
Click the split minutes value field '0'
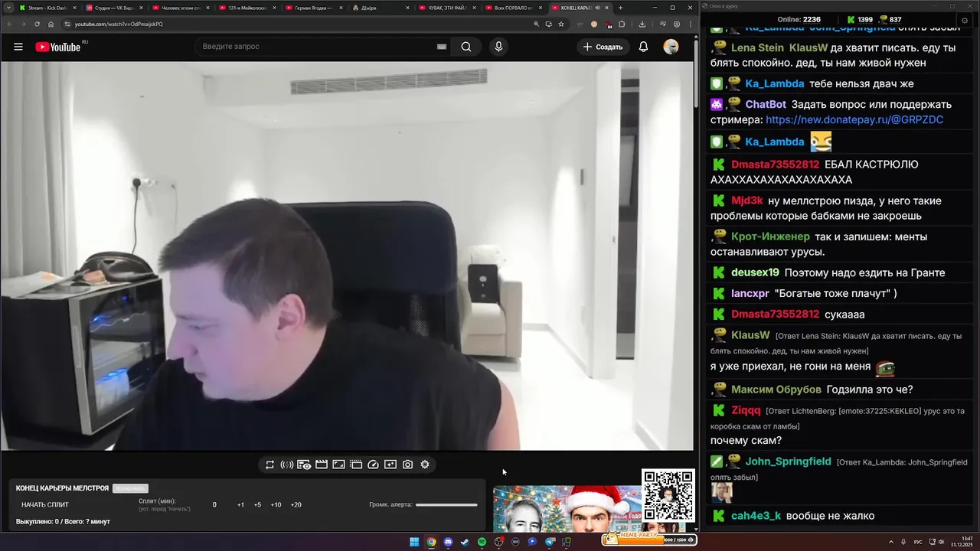[214, 504]
